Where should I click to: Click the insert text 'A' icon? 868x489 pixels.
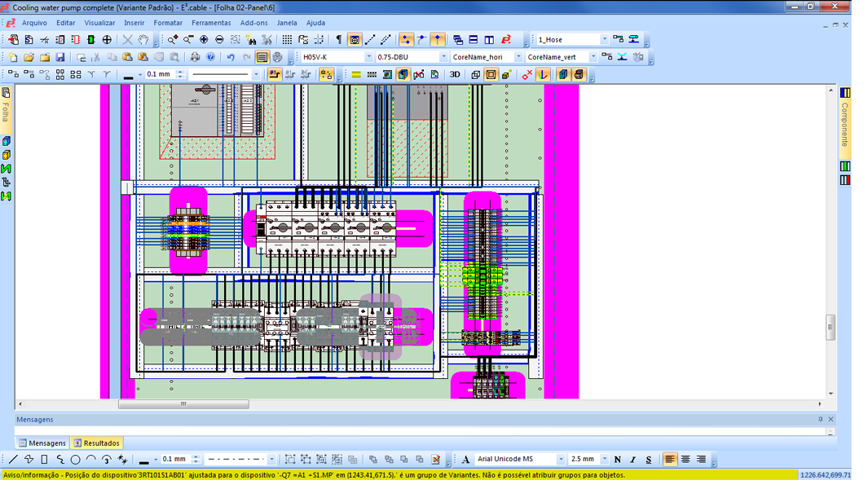465,459
